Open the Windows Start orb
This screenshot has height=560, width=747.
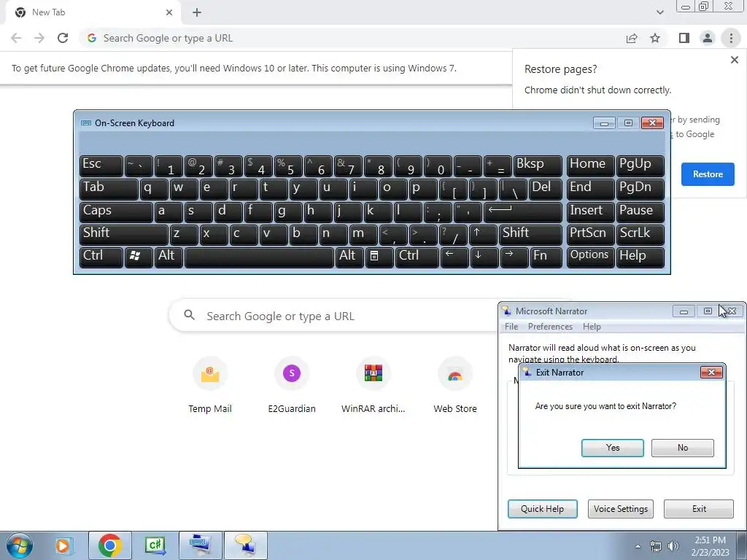coord(19,545)
